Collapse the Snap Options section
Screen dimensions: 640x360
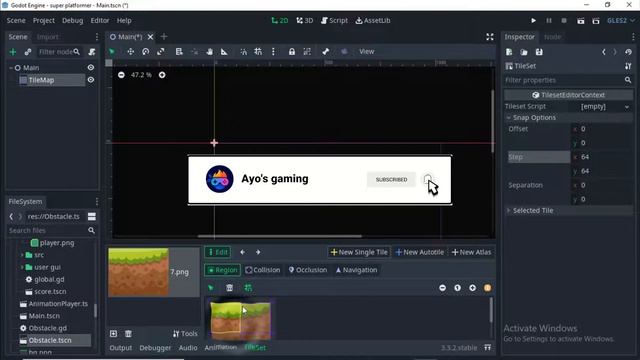coord(568,118)
